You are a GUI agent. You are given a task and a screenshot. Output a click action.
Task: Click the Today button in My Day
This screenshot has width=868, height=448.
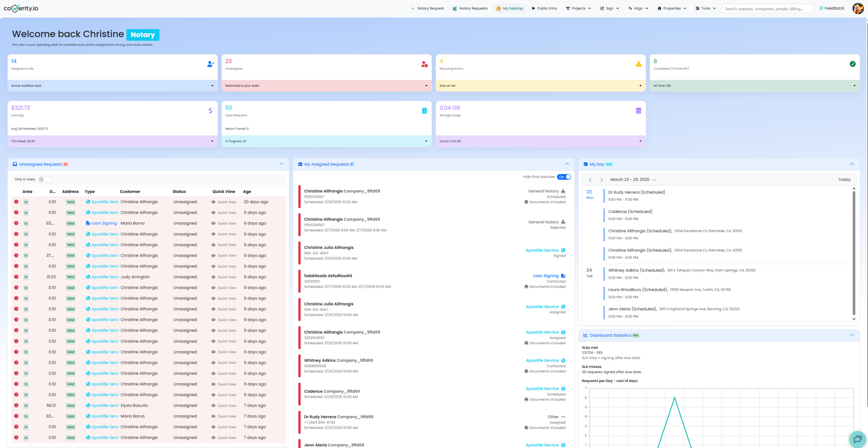(844, 179)
